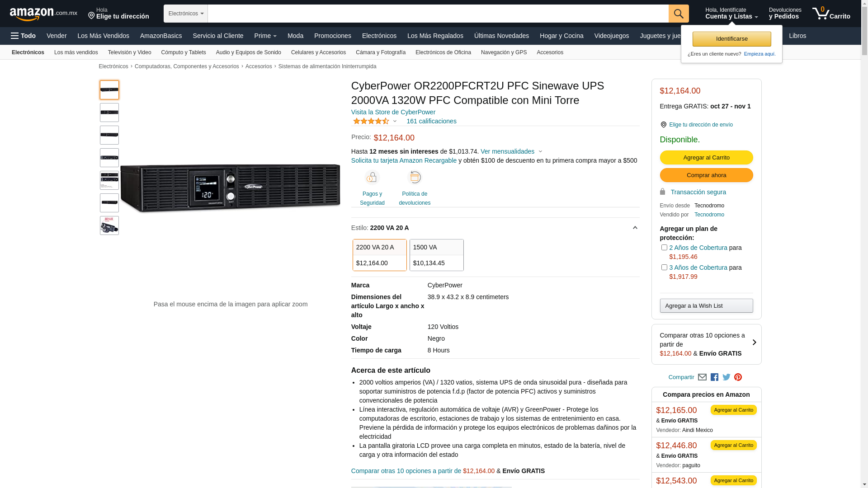
Task: Share the product via Facebook icon
Action: (714, 377)
